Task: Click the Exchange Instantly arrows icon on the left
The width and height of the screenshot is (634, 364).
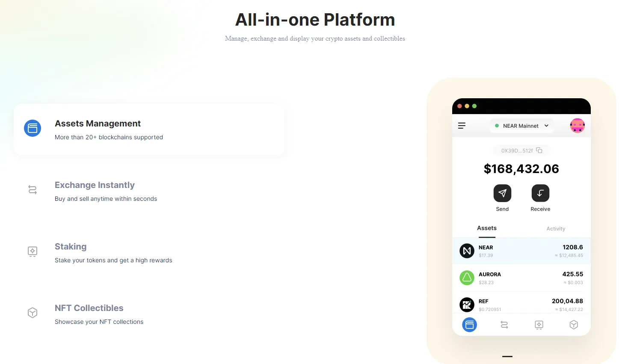Action: (x=32, y=189)
